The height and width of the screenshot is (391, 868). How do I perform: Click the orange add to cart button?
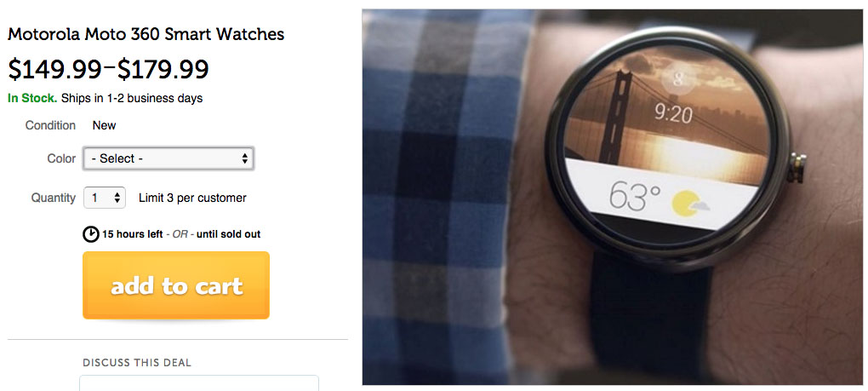(176, 285)
